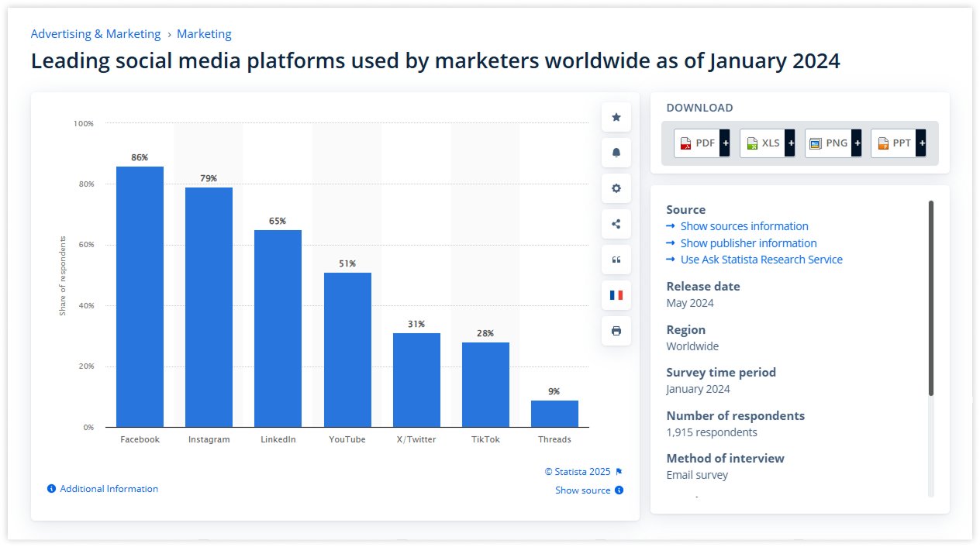Click Use Ask Statista Research Service
The width and height of the screenshot is (980, 547).
[x=761, y=260]
